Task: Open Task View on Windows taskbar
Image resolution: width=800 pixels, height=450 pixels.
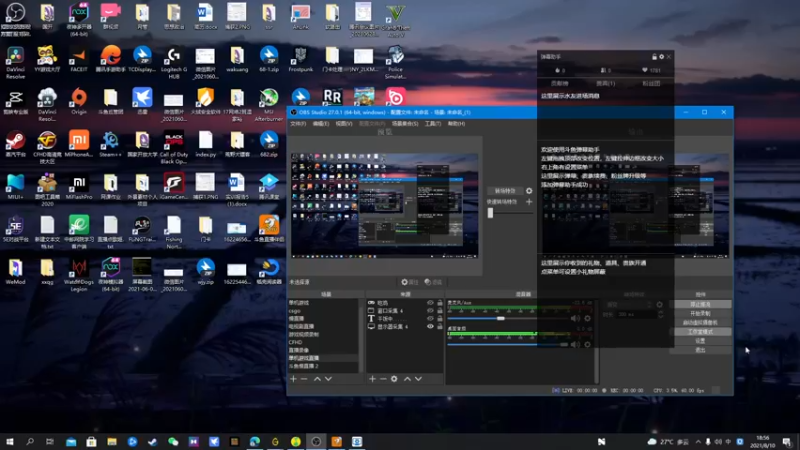Action: [49, 441]
